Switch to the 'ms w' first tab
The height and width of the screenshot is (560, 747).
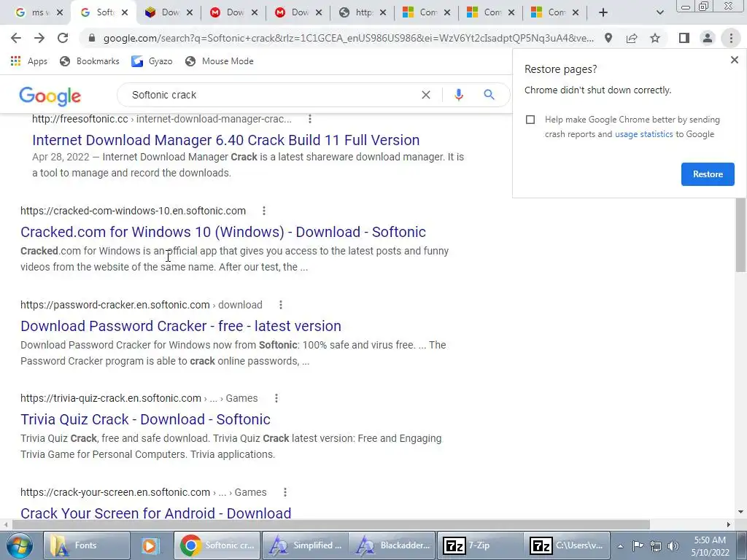[x=38, y=13]
